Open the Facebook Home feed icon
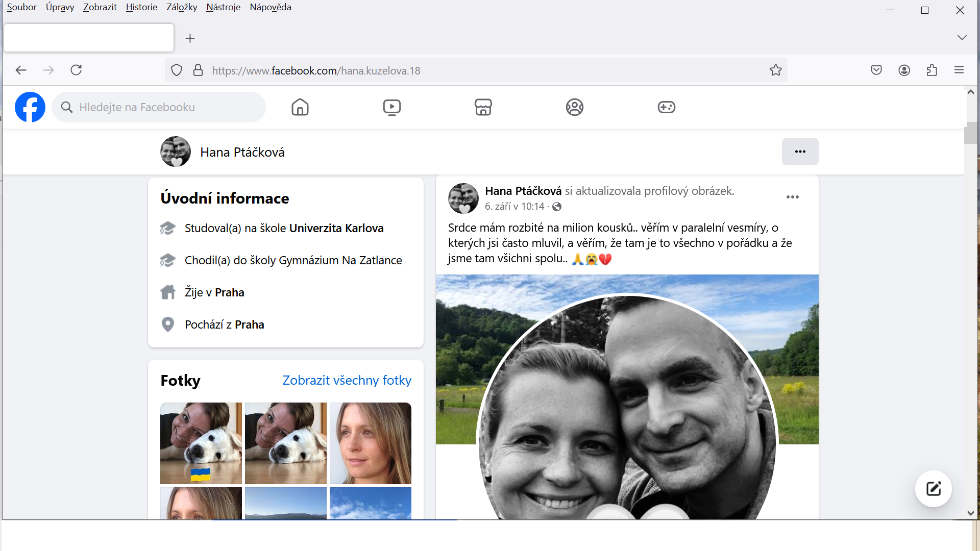 300,107
